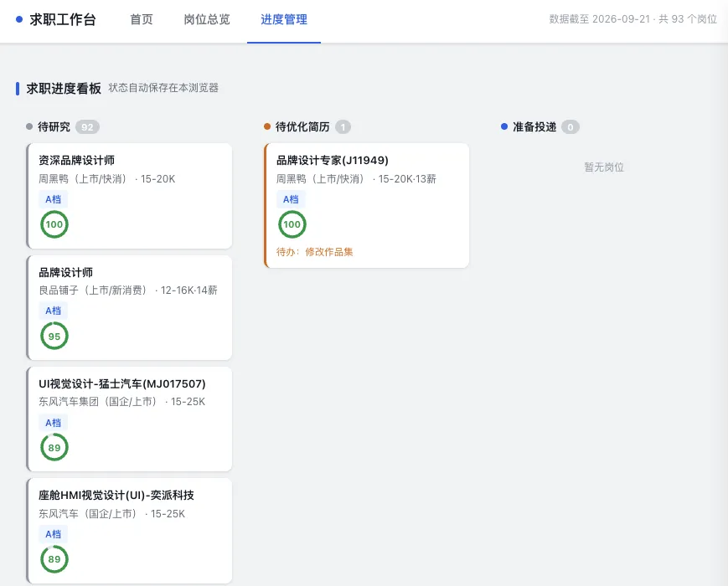The width and height of the screenshot is (728, 586).
Task: Click 东风汽车（国企/上市）· 15-25K line on 奕派科技 card
Action: (112, 514)
